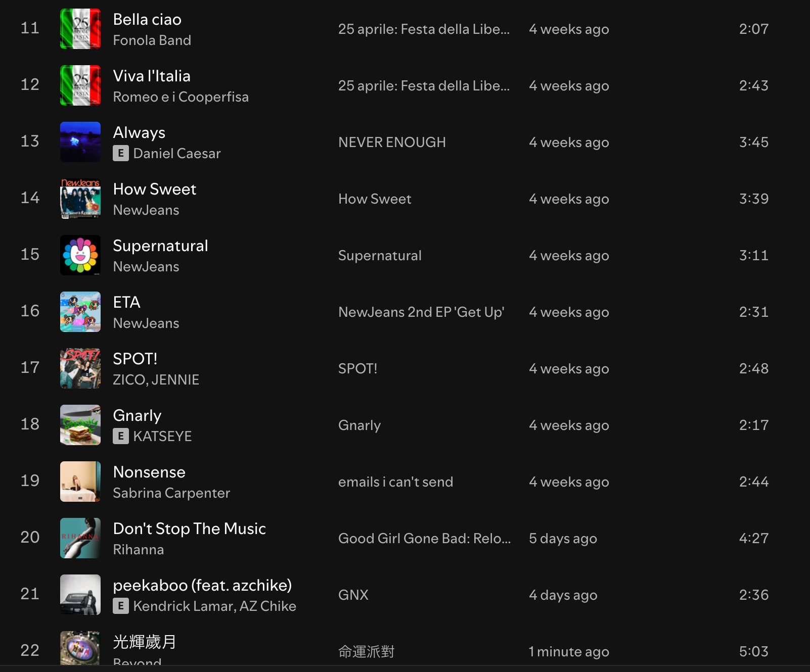Click the Supernatural flower album cover
Screen dimensions: 810x672
pos(80,255)
